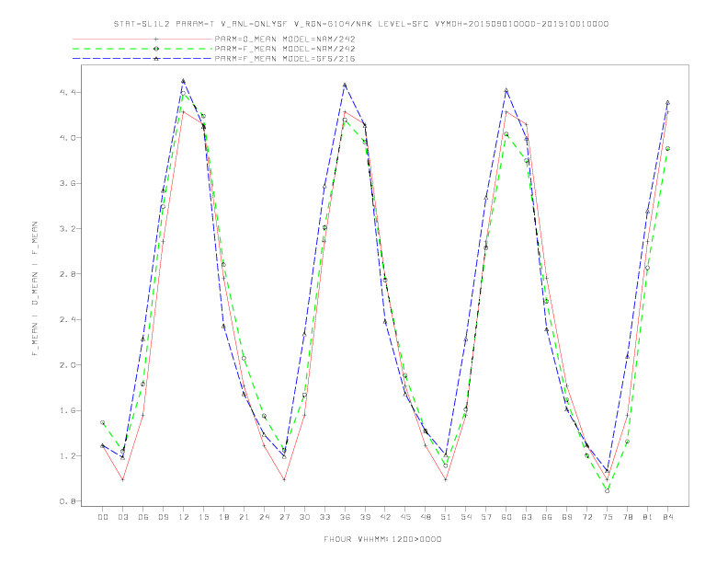The width and height of the screenshot is (728, 563).
Task: Click the y-axis tick label 4.0
Action: pyautogui.click(x=67, y=138)
